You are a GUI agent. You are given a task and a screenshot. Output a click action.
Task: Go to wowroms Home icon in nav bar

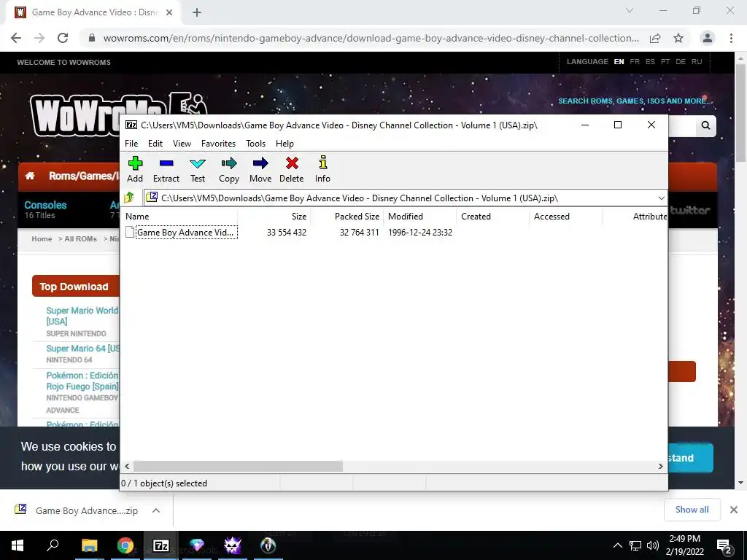29,176
